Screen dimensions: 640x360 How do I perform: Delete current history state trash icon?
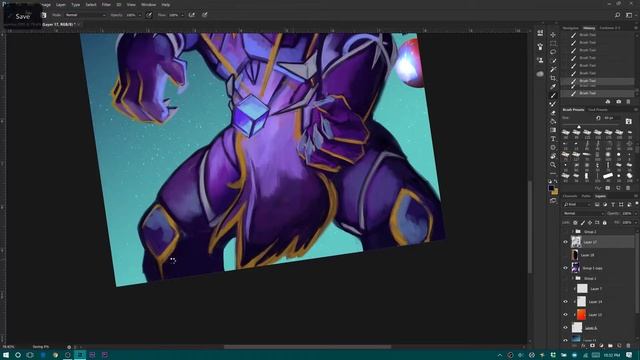coord(628,102)
